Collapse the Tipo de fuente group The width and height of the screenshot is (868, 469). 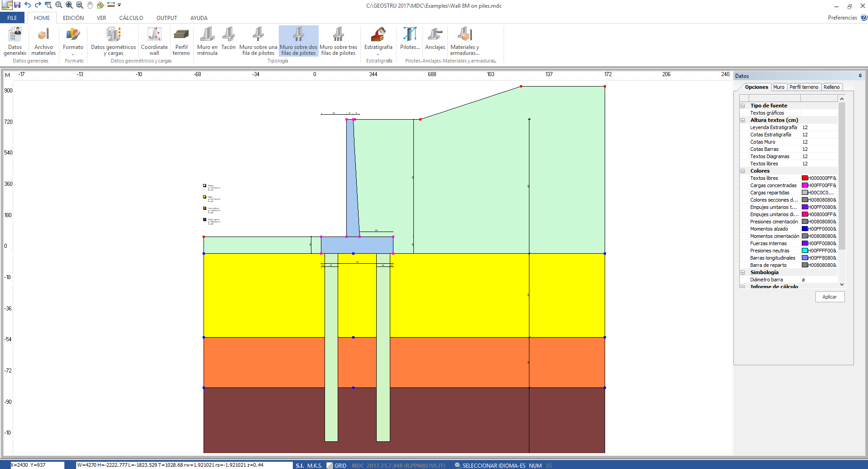pyautogui.click(x=743, y=106)
